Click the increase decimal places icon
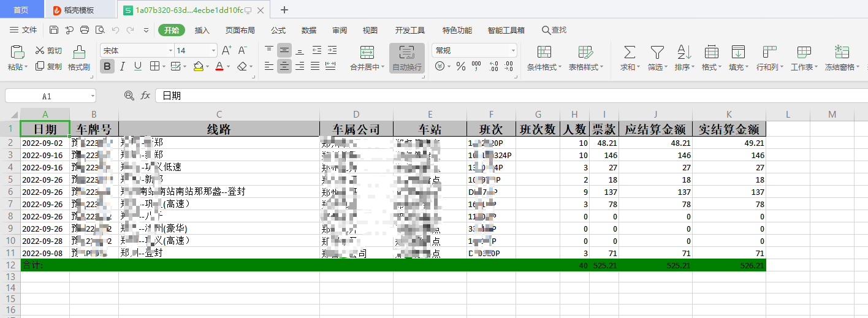This screenshot has height=318, width=868. point(493,66)
